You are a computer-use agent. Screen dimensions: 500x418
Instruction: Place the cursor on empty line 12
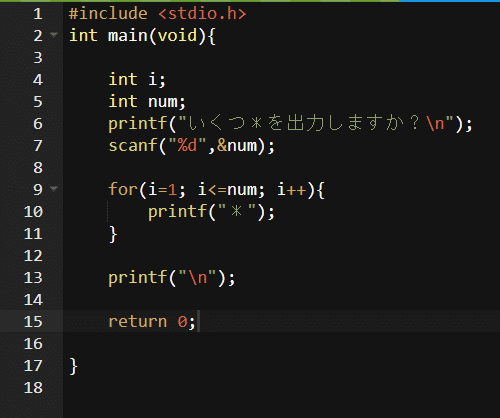pos(281,256)
